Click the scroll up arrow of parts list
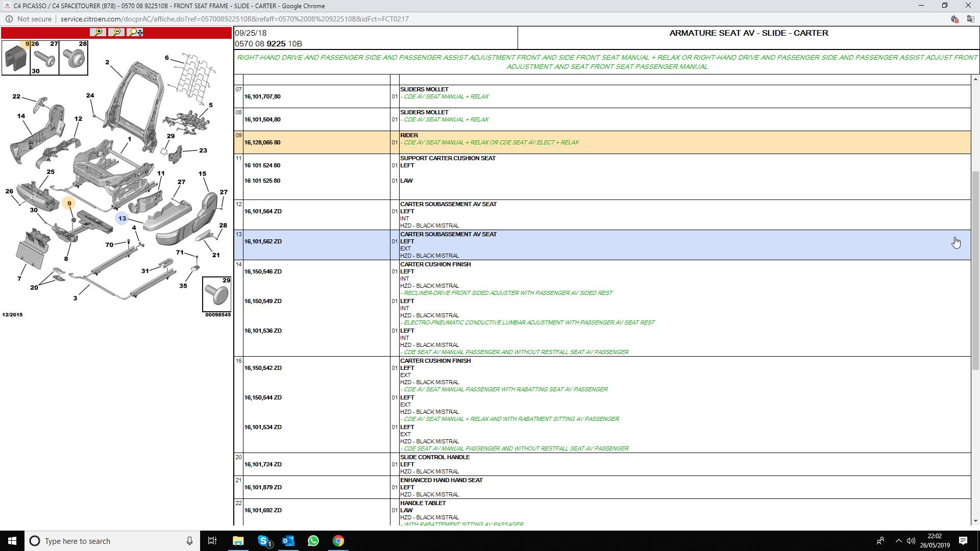The width and height of the screenshot is (980, 551). point(976,79)
